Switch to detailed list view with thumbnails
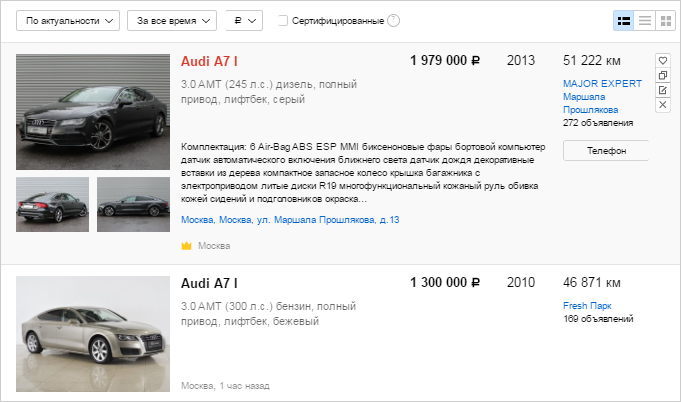The width and height of the screenshot is (681, 402). pyautogui.click(x=623, y=20)
